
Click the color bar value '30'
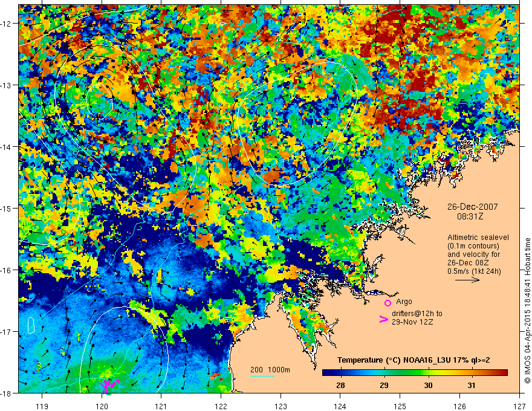point(428,385)
